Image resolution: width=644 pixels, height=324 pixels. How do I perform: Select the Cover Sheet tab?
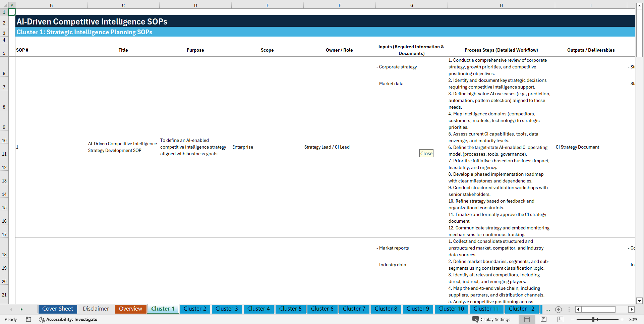(x=57, y=309)
